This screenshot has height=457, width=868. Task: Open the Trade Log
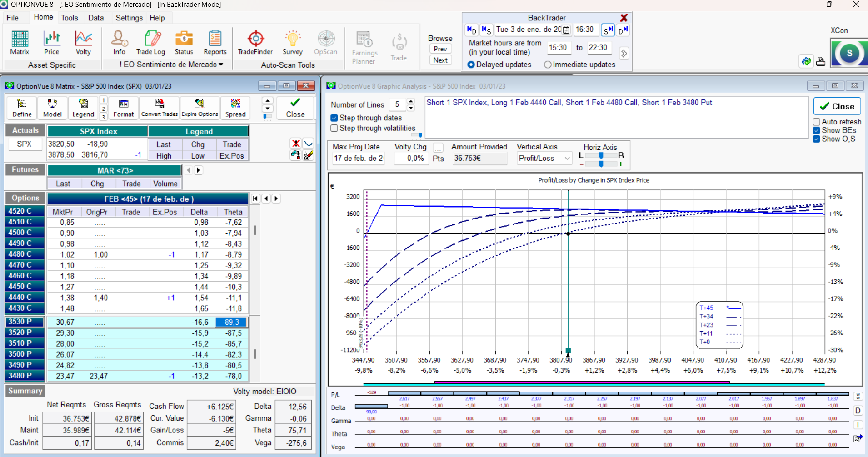(x=151, y=43)
